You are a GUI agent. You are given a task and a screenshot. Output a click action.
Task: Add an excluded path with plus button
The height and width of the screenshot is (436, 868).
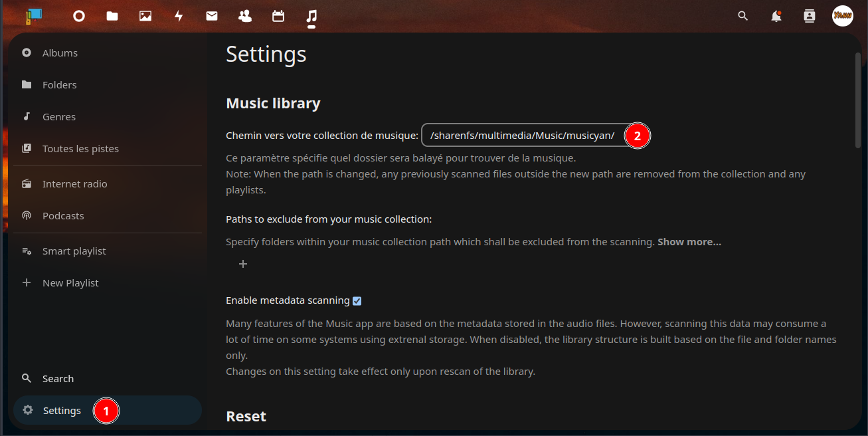[243, 264]
